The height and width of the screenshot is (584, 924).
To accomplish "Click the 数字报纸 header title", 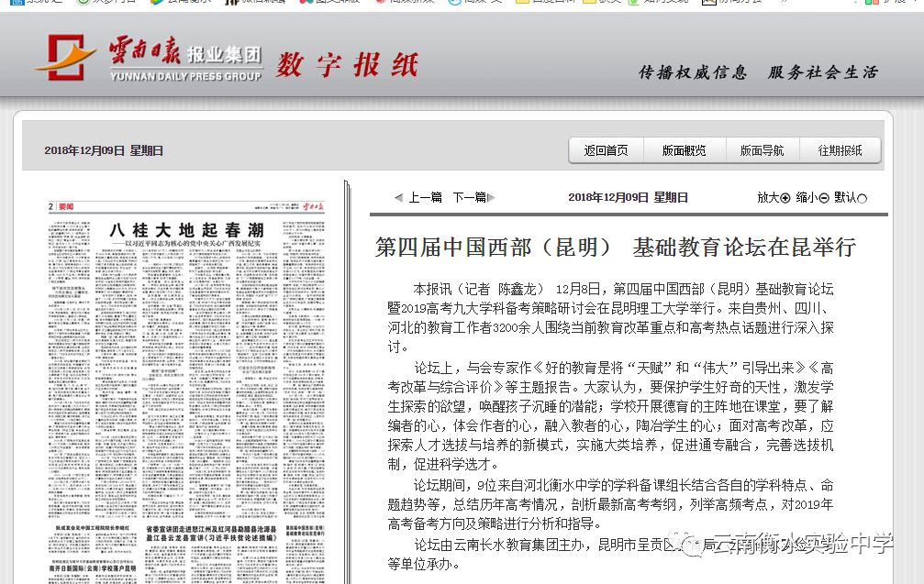I will [x=348, y=65].
